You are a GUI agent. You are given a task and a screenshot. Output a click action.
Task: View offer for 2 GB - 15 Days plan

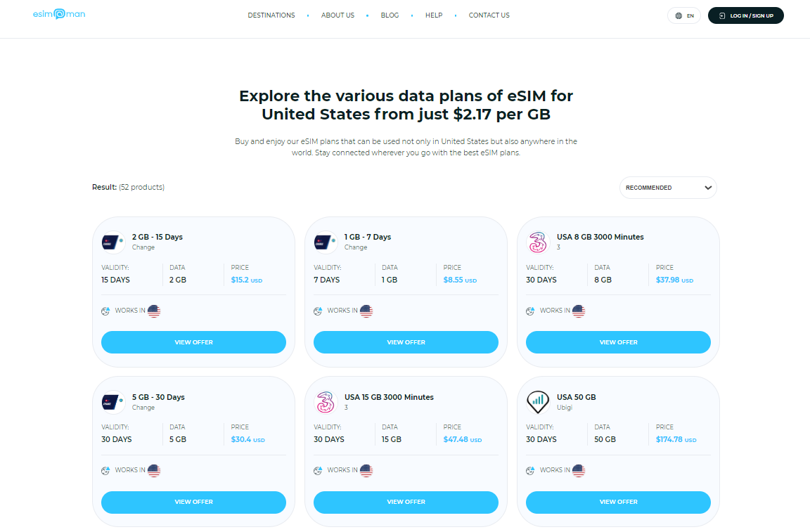click(193, 342)
